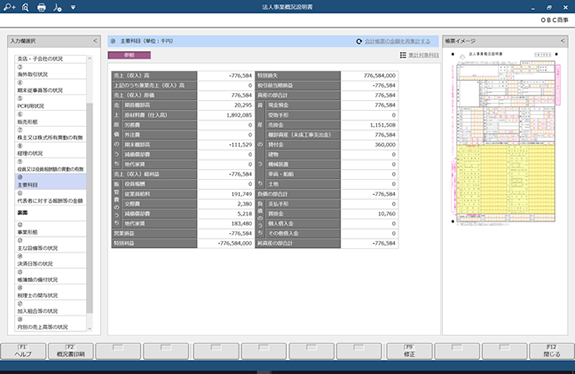Collapse the 入力欄選択 panel with its chevron
This screenshot has height=374, width=575.
[95, 41]
